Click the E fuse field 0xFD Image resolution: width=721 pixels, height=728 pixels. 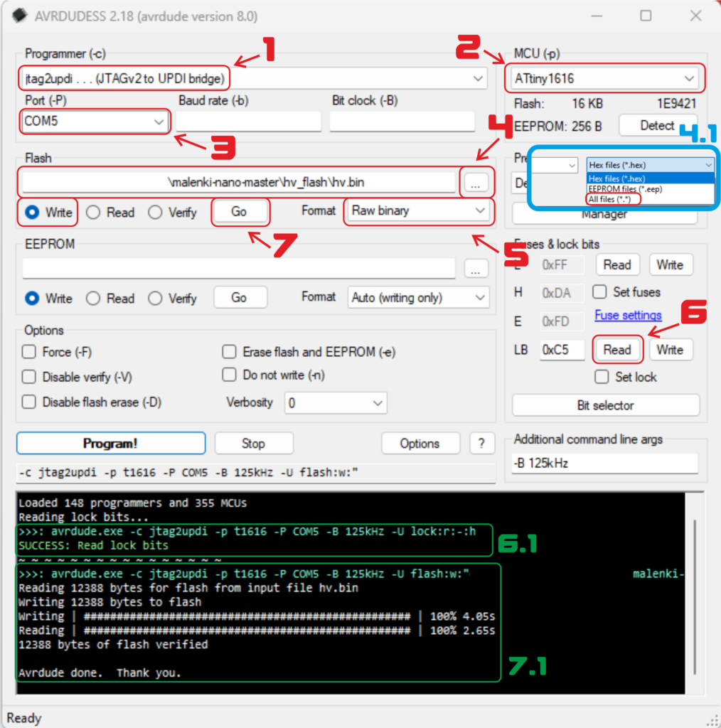562,321
